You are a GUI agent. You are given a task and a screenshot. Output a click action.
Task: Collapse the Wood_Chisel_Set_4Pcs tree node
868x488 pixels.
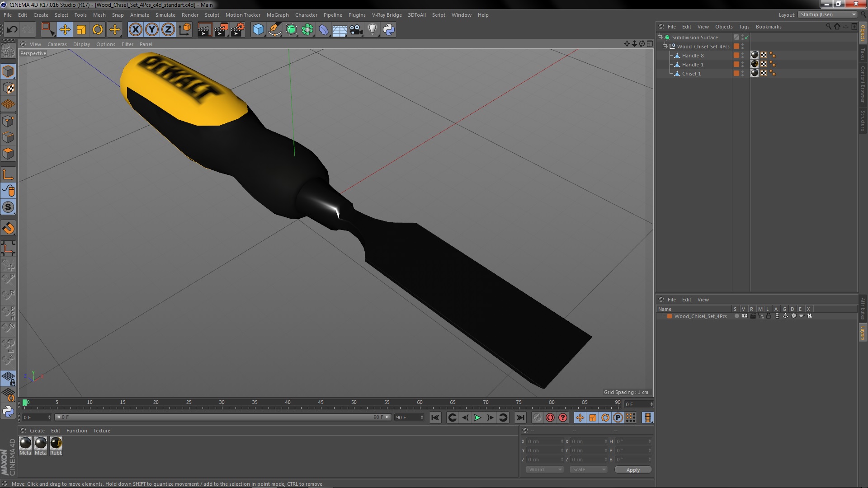coord(665,47)
